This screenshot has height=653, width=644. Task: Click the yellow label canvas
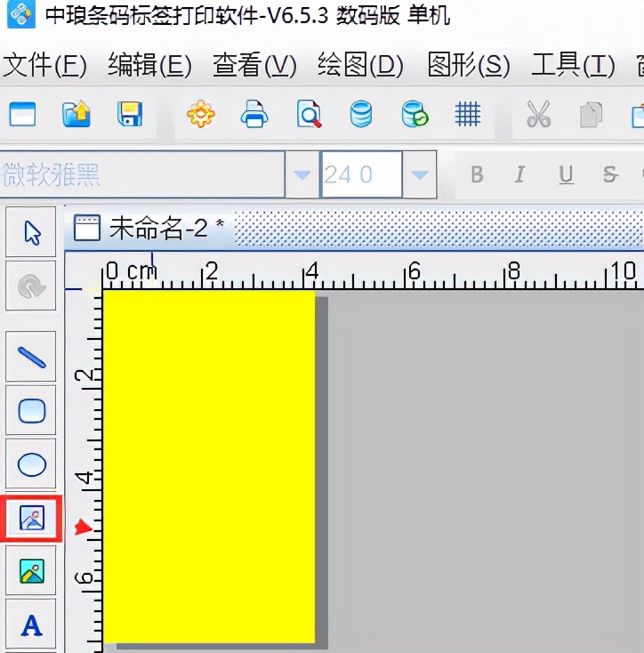209,466
